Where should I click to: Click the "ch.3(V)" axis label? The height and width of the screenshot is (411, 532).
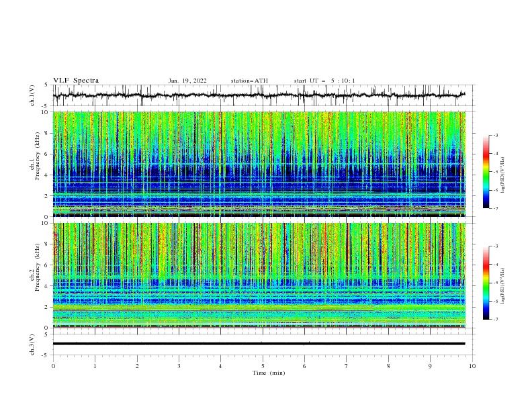click(x=32, y=345)
